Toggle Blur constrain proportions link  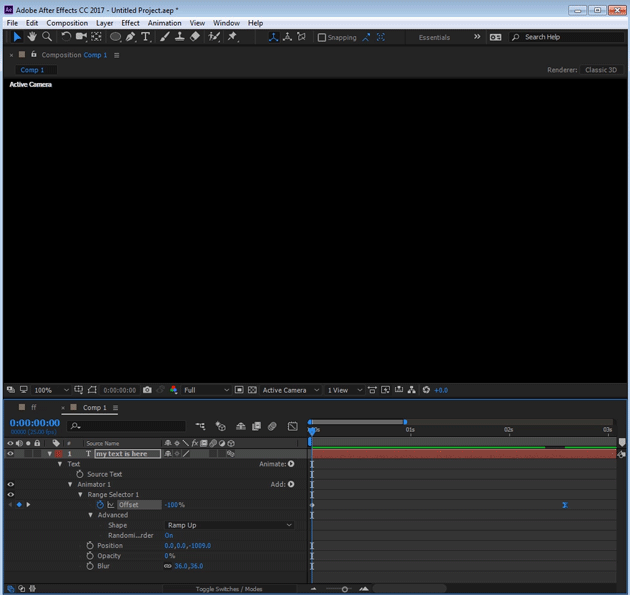pos(168,566)
